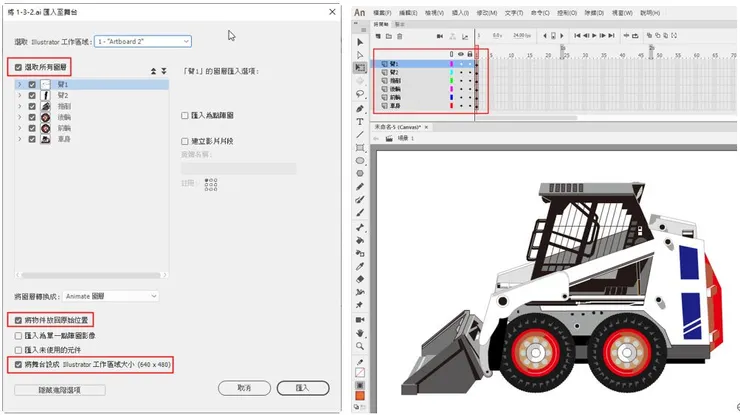Open the 插入(I) menu

coord(460,13)
